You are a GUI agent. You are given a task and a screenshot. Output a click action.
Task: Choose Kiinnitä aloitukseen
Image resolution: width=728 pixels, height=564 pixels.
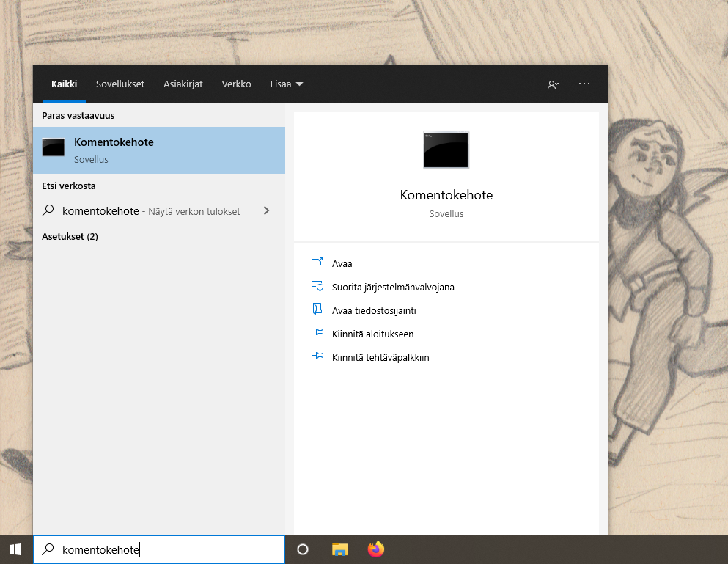373,334
